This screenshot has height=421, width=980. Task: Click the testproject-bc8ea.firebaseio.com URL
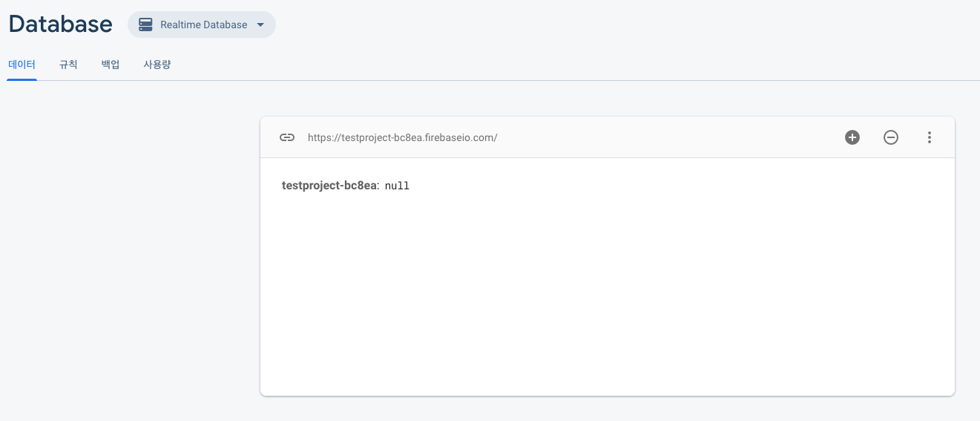(402, 137)
